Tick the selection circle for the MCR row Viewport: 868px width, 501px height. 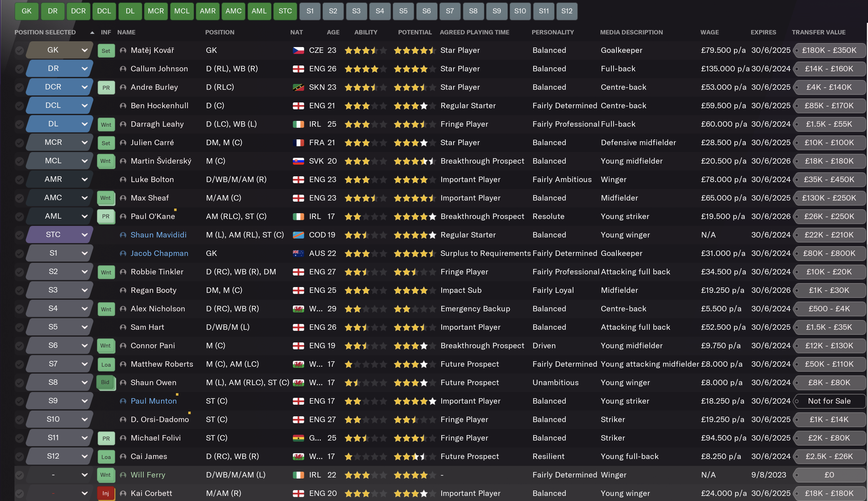(20, 143)
